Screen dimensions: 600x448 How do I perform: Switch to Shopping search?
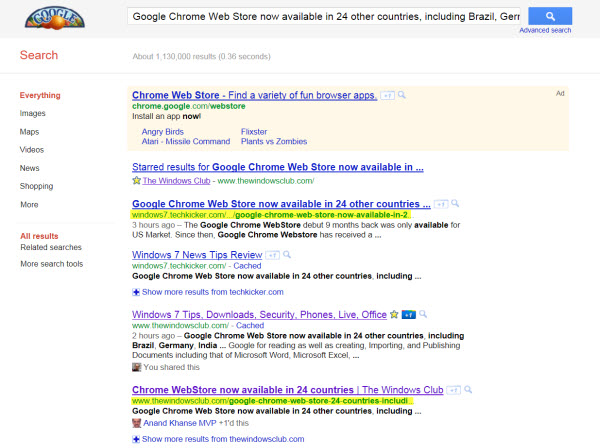point(36,186)
